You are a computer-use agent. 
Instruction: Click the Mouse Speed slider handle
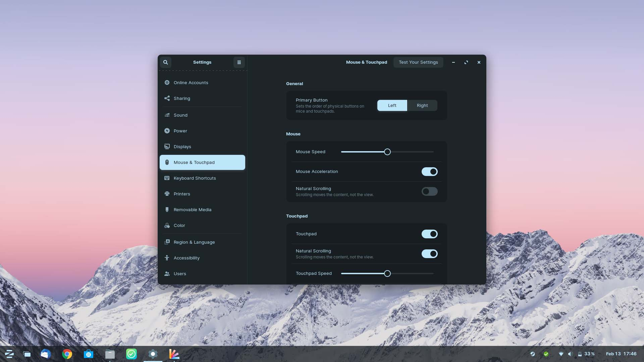click(387, 152)
